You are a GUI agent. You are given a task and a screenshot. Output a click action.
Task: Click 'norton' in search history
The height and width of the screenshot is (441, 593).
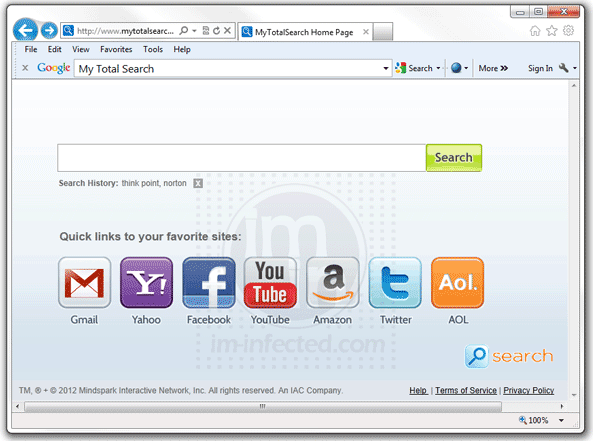(x=175, y=183)
